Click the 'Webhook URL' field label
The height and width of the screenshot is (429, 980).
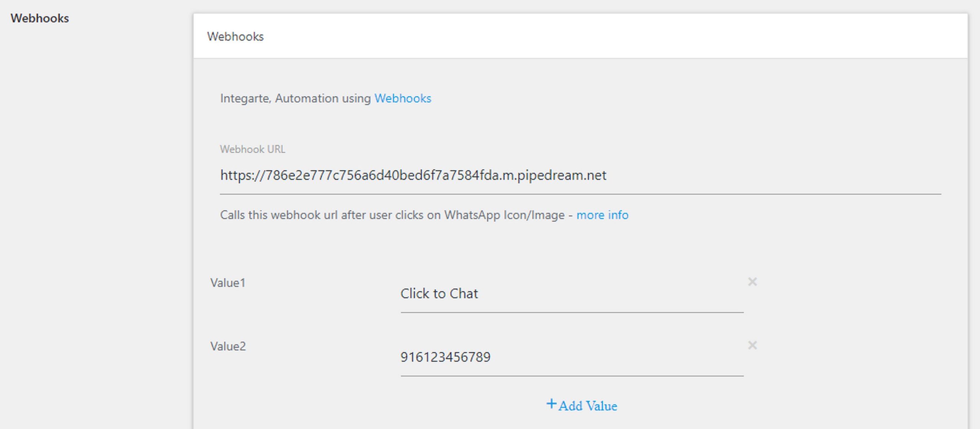[x=252, y=149]
